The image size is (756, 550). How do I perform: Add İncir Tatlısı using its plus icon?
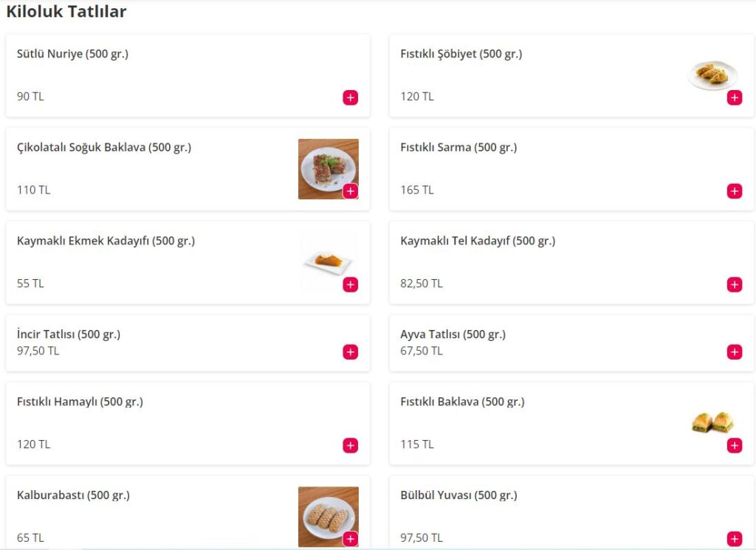tap(350, 352)
